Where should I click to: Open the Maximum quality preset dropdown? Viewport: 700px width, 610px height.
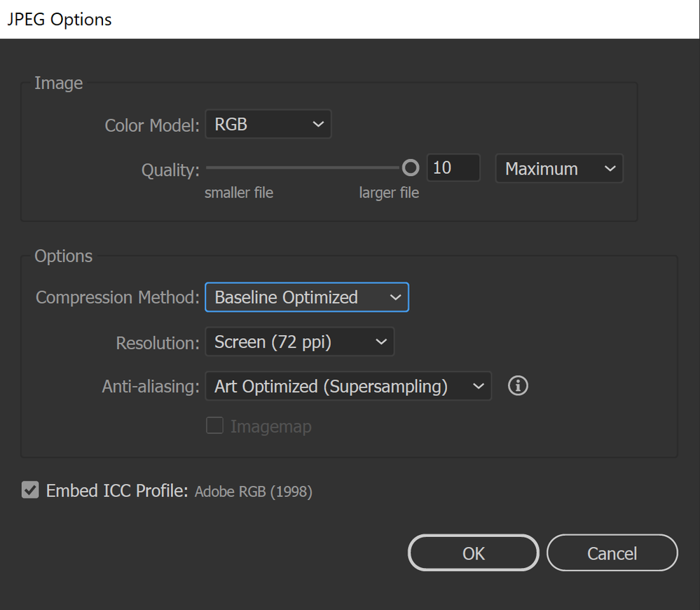(x=558, y=169)
